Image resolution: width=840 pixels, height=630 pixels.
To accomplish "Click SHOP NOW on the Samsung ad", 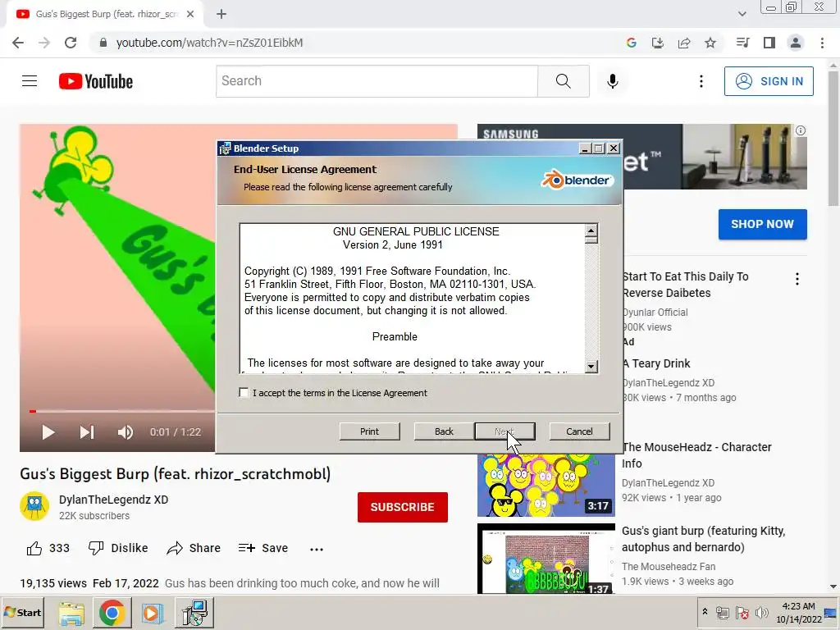I will tap(762, 224).
